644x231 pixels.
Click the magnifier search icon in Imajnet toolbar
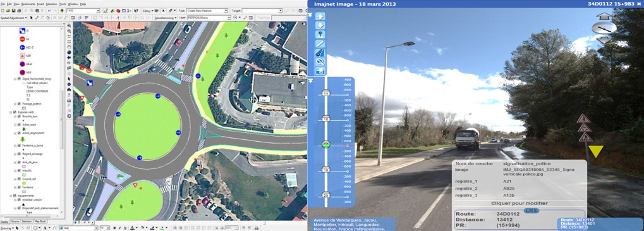pos(320,61)
